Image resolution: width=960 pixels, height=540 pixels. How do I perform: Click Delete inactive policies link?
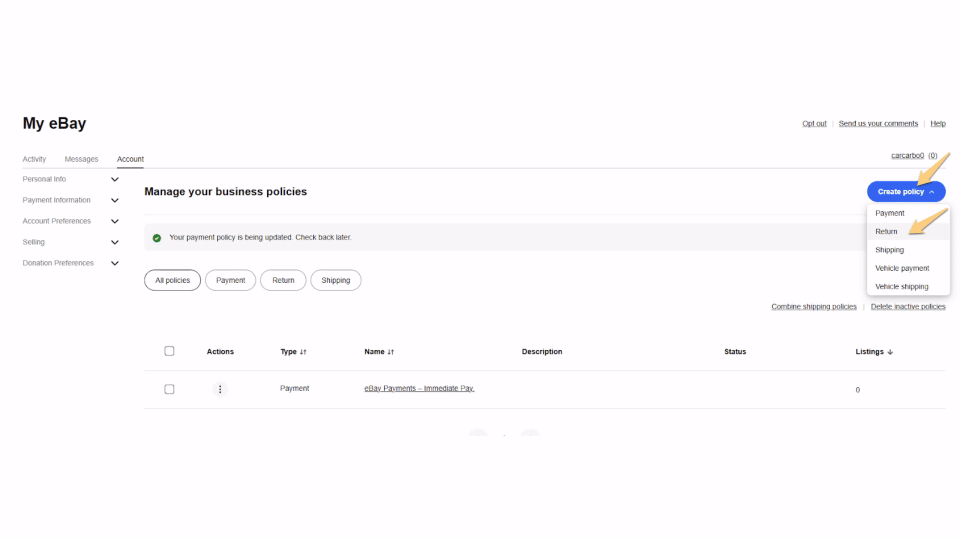[908, 307]
